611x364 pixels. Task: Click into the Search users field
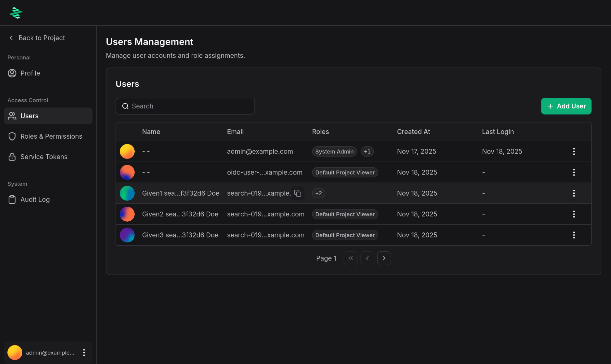point(185,106)
